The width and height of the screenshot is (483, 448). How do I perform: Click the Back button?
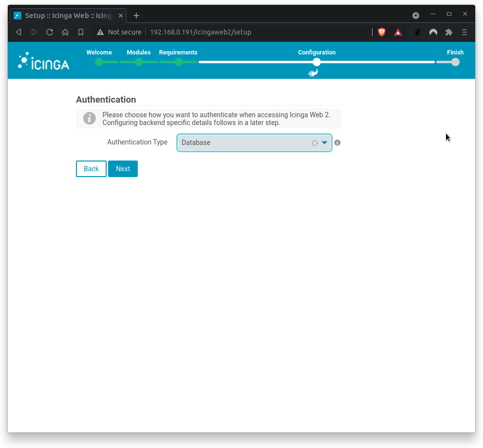point(91,169)
